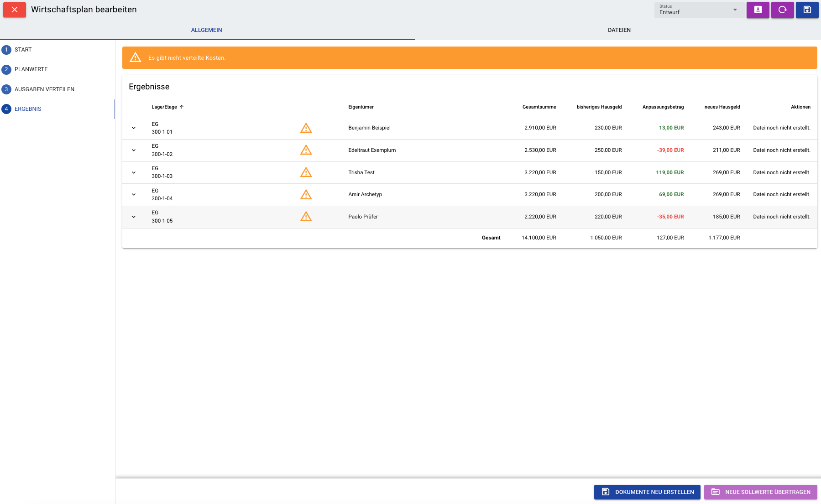Open the Status Entwurf dropdown

698,10
